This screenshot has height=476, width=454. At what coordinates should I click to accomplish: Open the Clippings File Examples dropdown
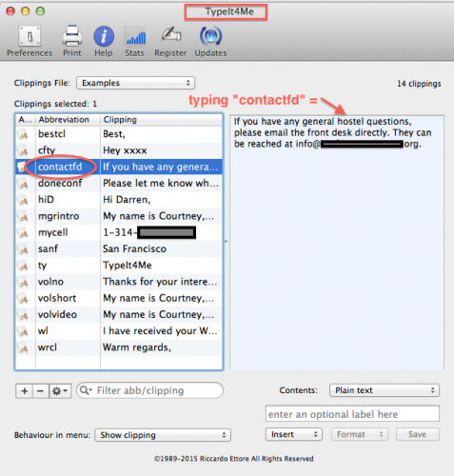135,83
